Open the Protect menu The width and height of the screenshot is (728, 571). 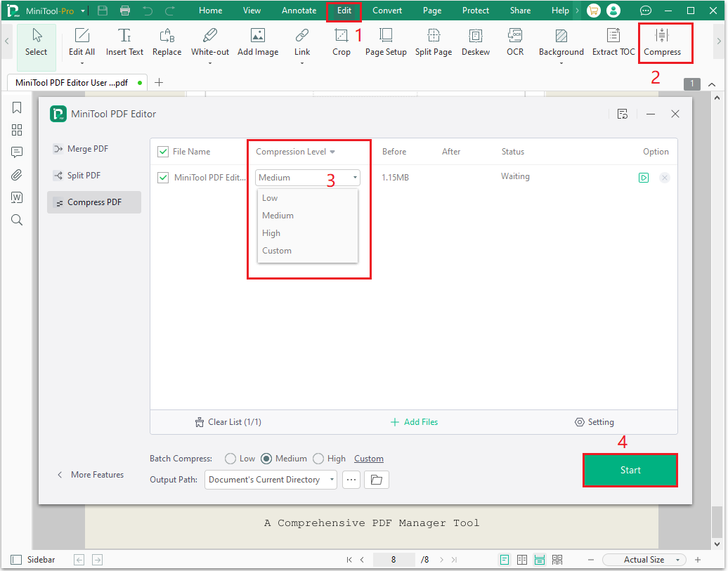click(476, 10)
